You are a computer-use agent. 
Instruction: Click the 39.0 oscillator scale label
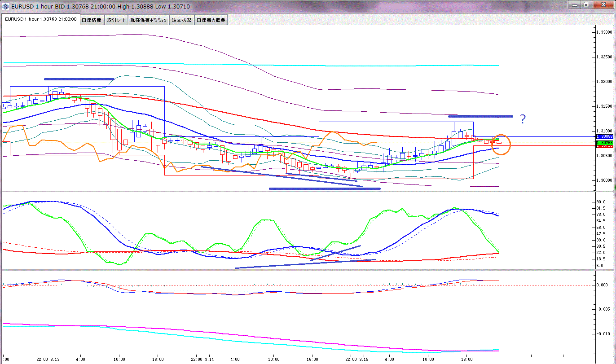pos(602,240)
